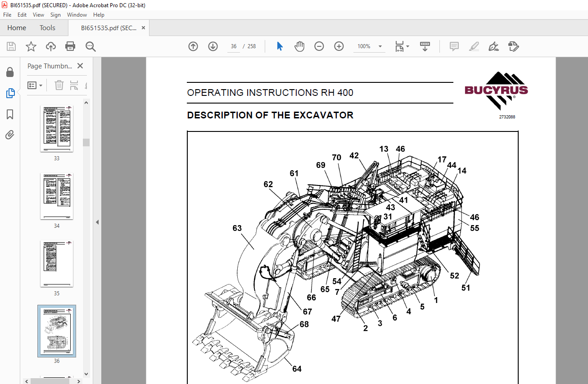
Task: Zoom out with minus icon
Action: coord(319,46)
